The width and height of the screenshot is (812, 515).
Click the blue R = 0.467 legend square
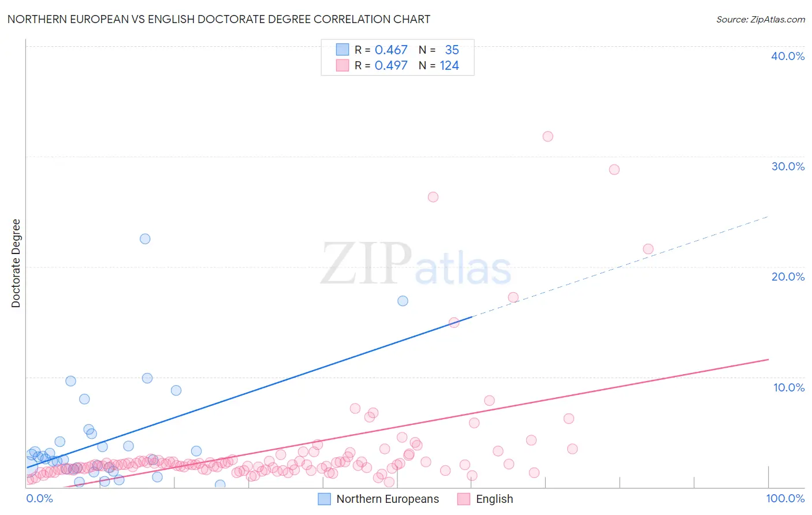click(342, 50)
